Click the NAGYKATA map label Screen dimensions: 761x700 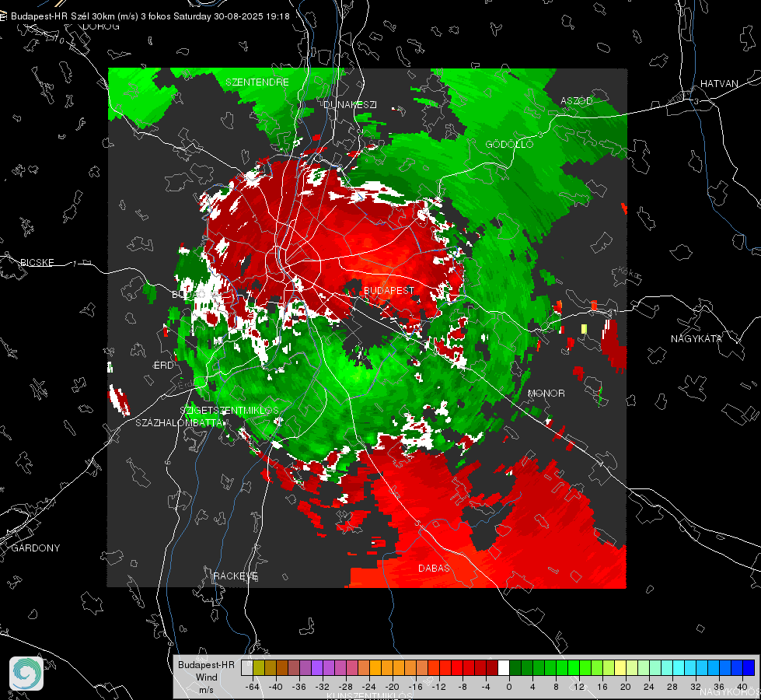(x=696, y=338)
